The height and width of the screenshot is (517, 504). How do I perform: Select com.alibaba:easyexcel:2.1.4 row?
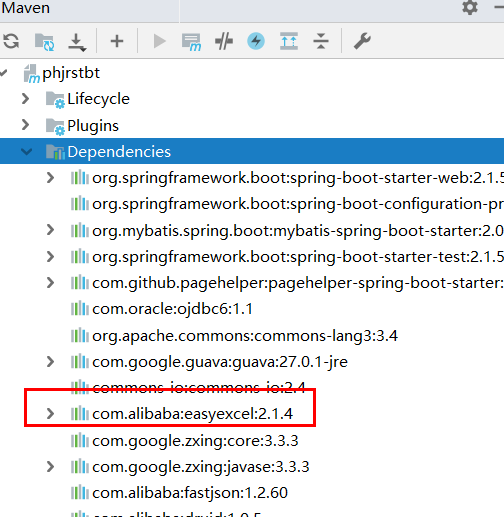tap(252, 414)
